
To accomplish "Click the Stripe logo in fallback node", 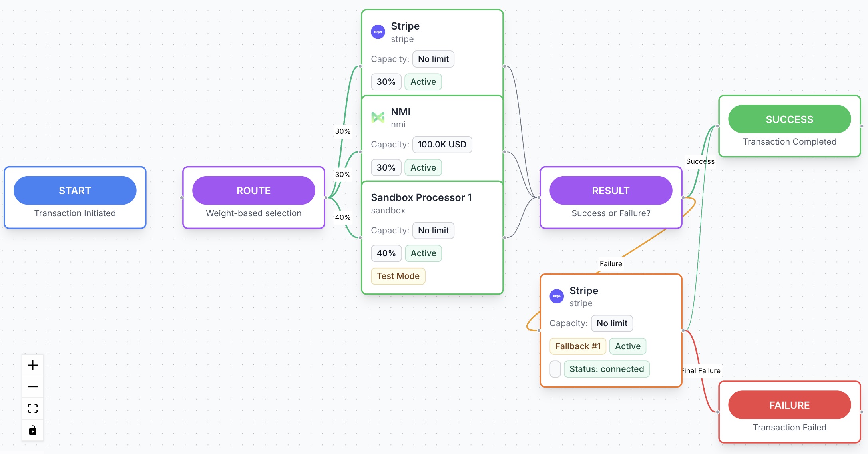I will pyautogui.click(x=557, y=296).
